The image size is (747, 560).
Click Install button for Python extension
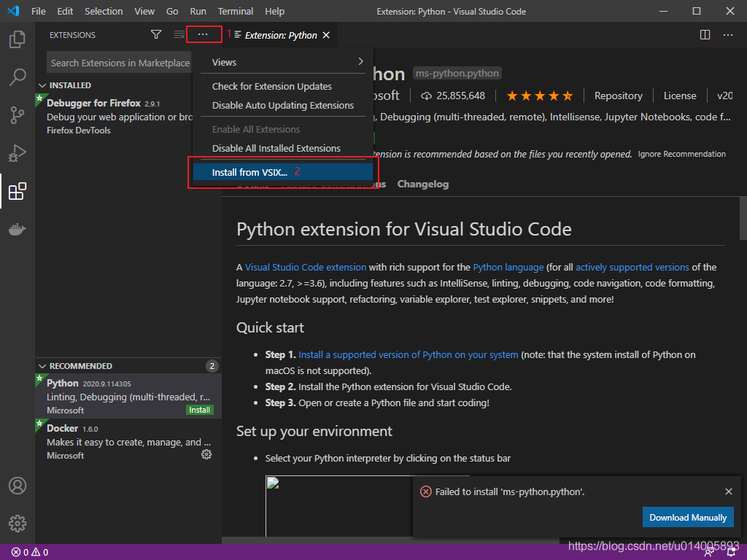click(x=199, y=410)
